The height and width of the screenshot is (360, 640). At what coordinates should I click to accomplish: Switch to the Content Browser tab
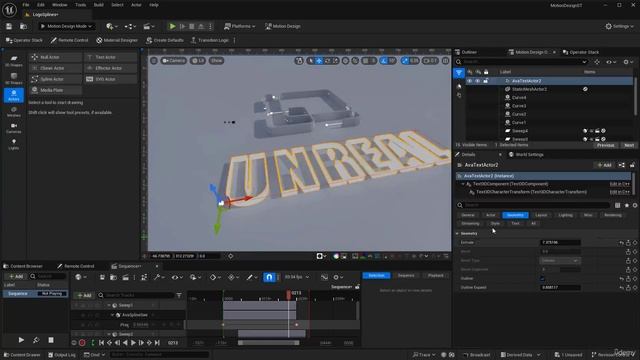[23, 266]
